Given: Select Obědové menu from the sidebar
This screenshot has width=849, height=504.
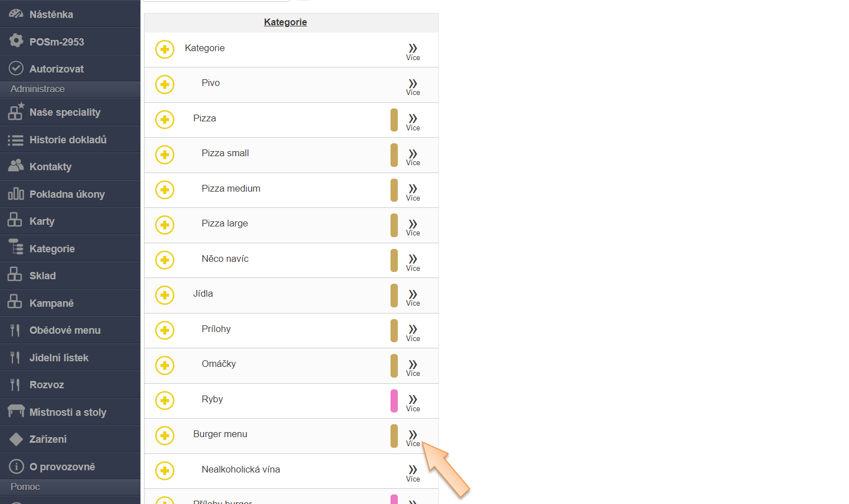Looking at the screenshot, I should coord(65,330).
